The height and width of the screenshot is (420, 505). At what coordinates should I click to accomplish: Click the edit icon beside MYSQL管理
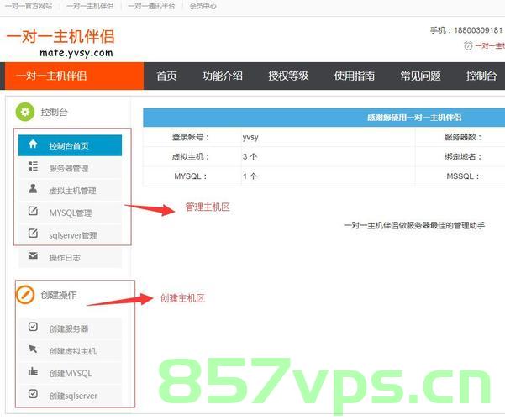click(x=33, y=211)
